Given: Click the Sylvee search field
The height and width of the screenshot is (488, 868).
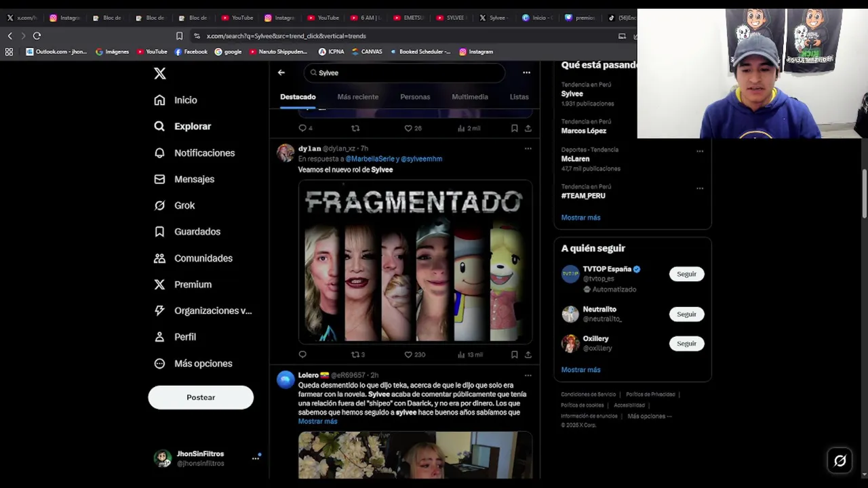Looking at the screenshot, I should coord(404,73).
